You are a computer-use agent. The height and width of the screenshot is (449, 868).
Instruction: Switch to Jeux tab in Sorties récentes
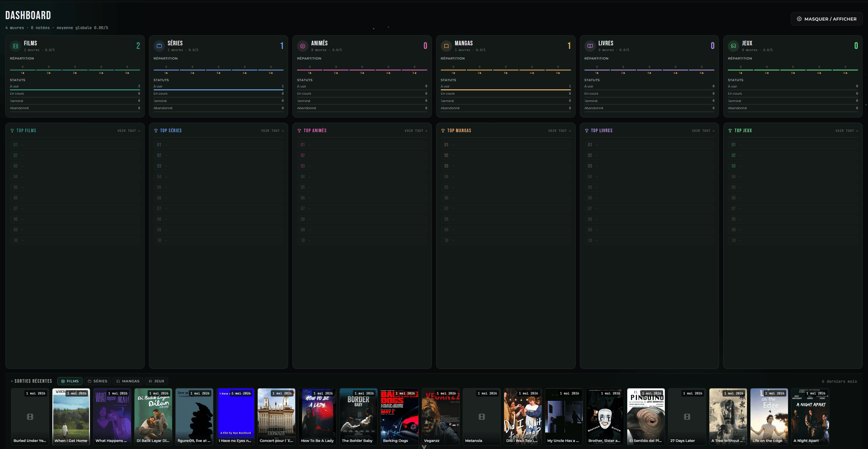(x=156, y=381)
